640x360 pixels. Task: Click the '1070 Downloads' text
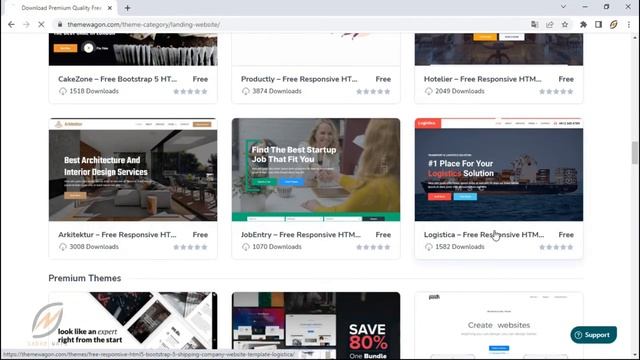click(277, 247)
